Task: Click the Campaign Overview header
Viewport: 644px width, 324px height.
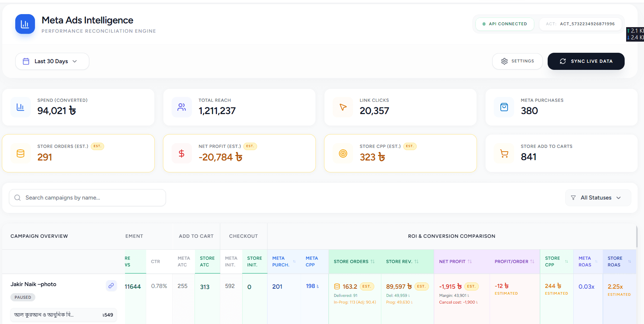Action: tap(39, 236)
